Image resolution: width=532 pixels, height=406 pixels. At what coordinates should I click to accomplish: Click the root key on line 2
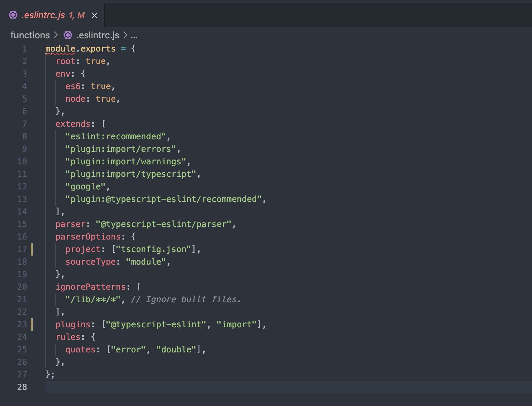point(66,61)
